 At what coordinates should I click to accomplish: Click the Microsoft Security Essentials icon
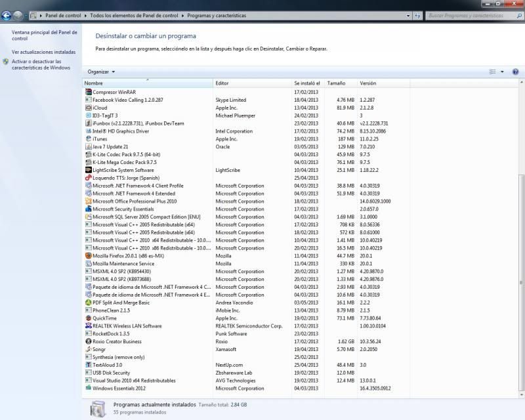point(89,209)
